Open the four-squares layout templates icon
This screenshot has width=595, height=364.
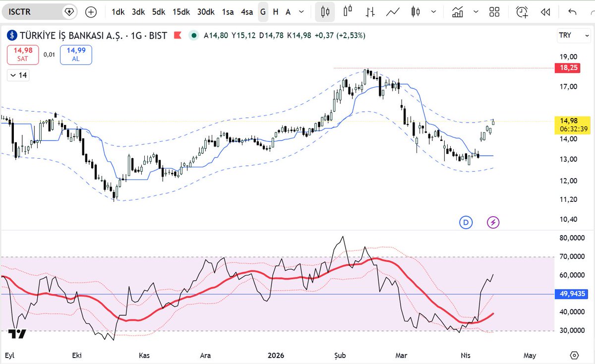494,11
